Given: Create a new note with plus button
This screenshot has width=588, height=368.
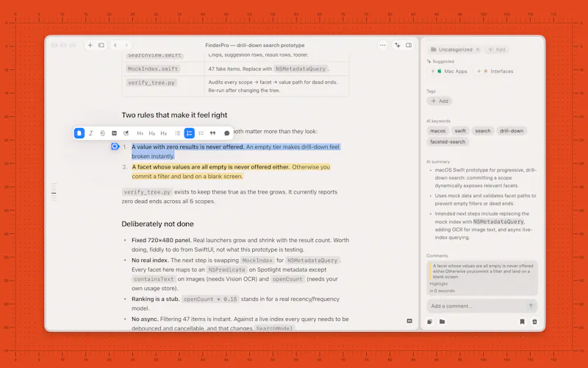Looking at the screenshot, I should [x=90, y=45].
